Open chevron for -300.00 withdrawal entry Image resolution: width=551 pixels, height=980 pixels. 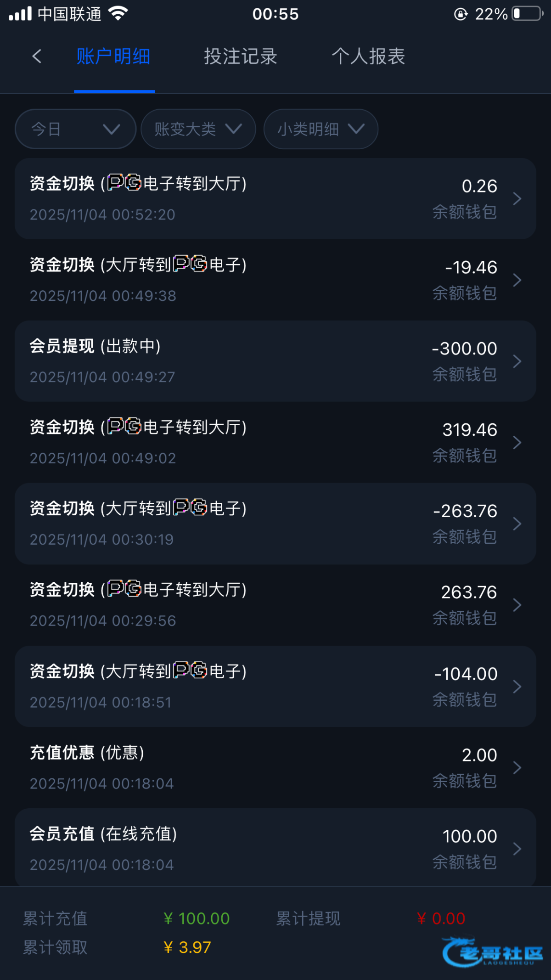[x=517, y=361]
